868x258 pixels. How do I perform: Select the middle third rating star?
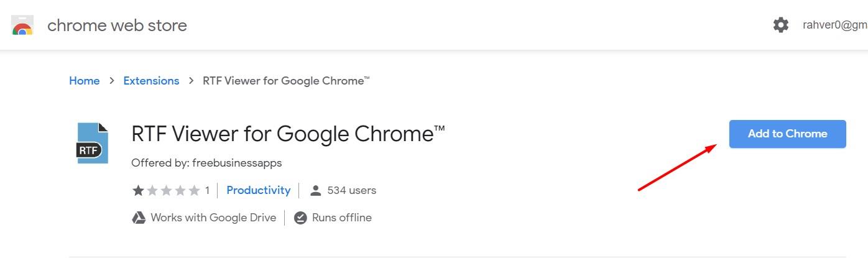(x=166, y=190)
